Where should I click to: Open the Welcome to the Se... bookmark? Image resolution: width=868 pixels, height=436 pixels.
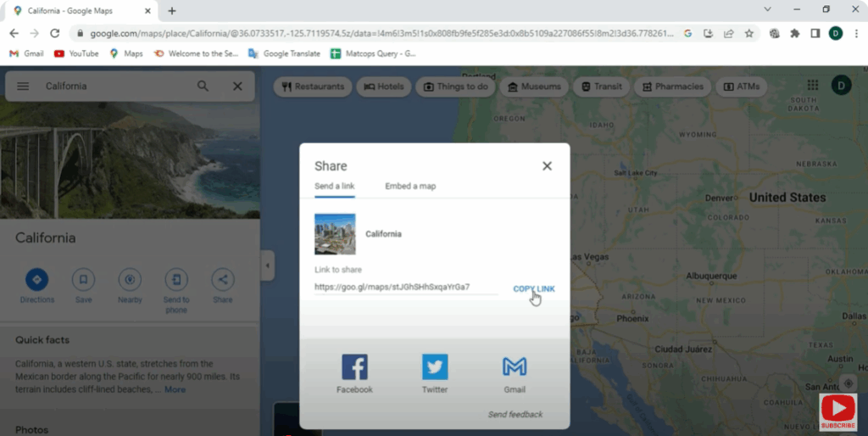click(x=196, y=53)
